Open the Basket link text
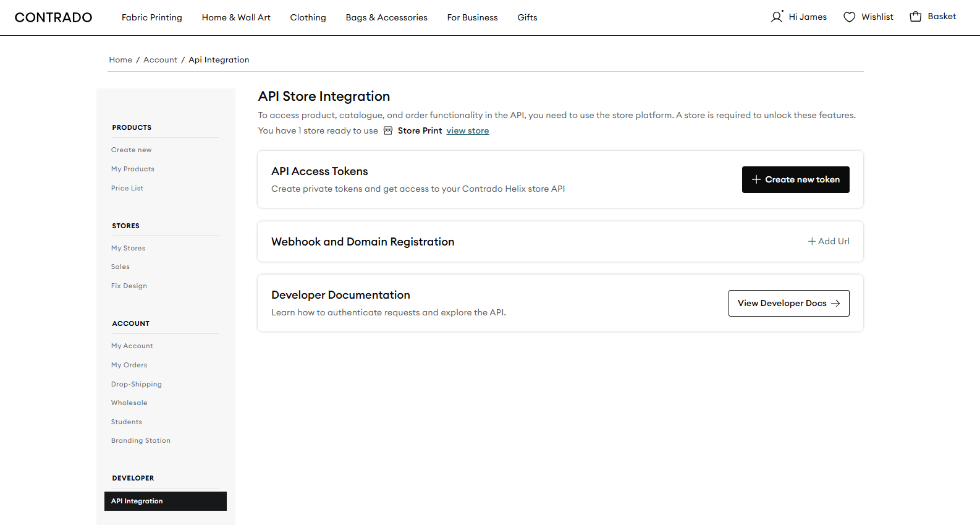Image resolution: width=980 pixels, height=525 pixels. tap(942, 17)
